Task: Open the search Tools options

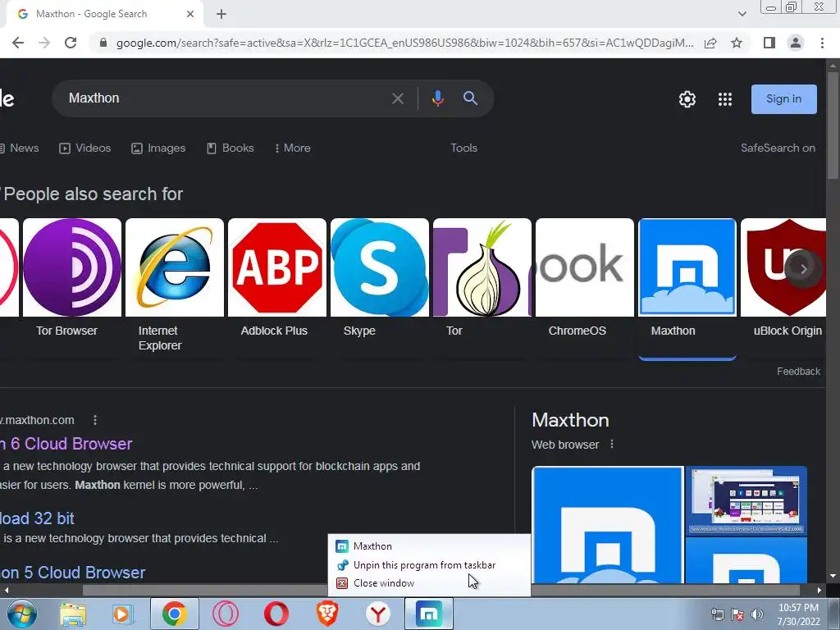Action: pyautogui.click(x=464, y=148)
